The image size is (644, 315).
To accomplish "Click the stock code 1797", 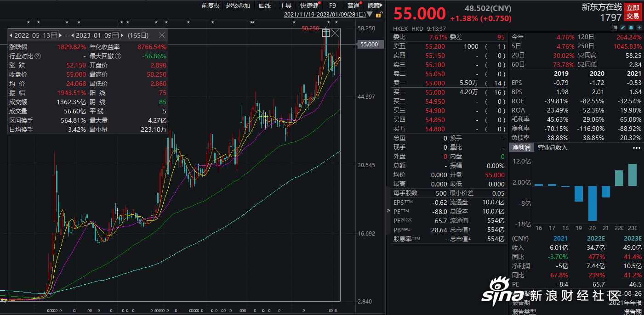I will tap(611, 18).
